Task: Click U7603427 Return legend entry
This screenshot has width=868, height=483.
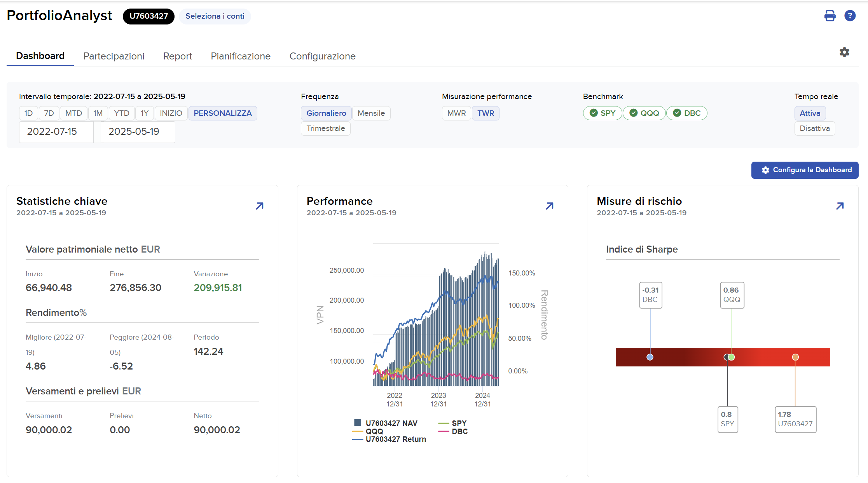Action: click(x=389, y=439)
